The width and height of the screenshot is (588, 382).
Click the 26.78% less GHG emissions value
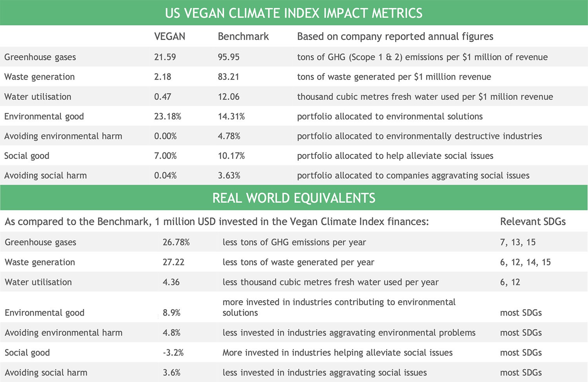(x=176, y=243)
